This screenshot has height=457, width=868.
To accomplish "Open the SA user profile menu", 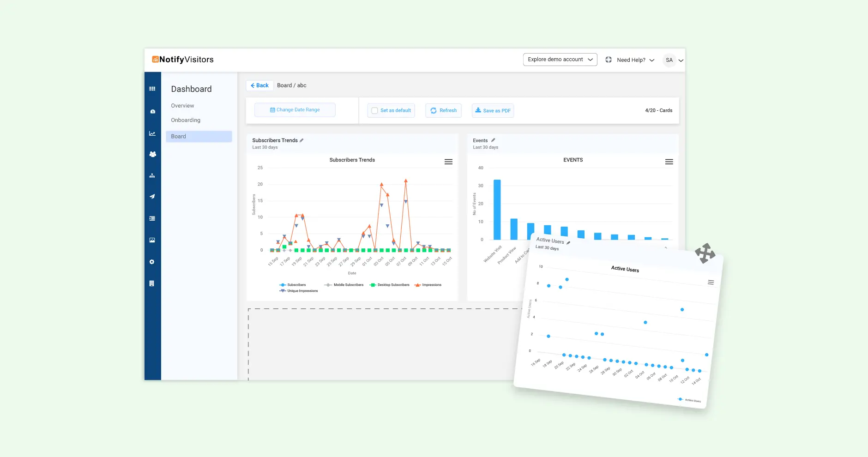I will click(673, 60).
